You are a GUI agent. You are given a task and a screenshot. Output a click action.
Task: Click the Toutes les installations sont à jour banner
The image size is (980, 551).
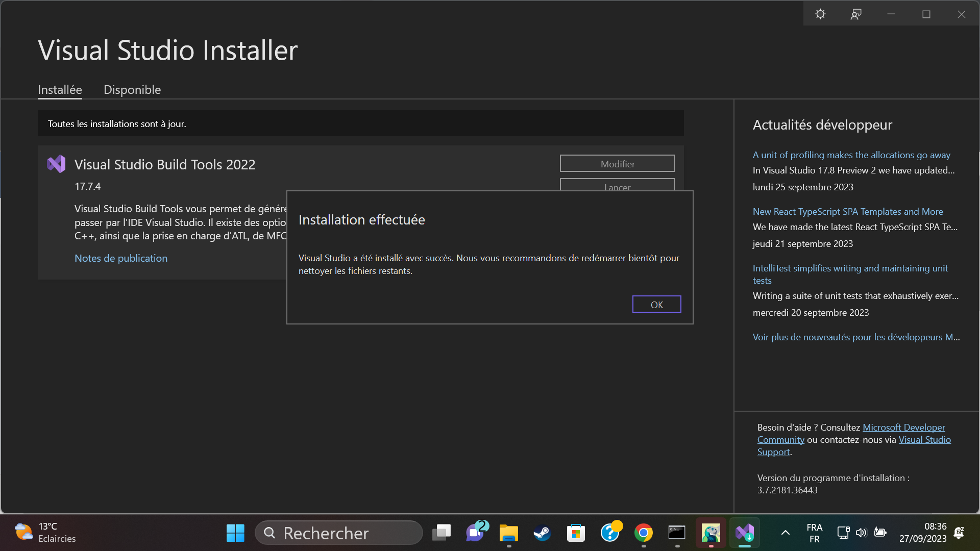pos(360,124)
